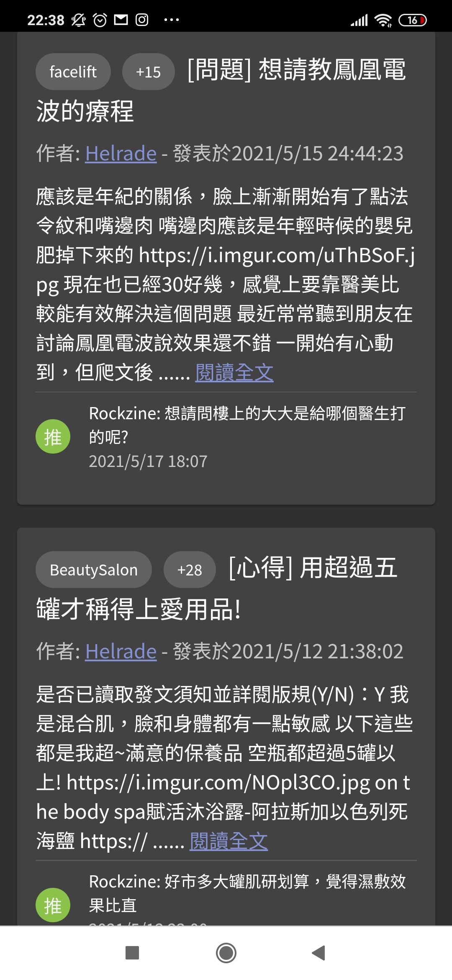Viewport: 452px width, 980px height.
Task: Tap Wi-Fi signal icon in status bar
Action: (383, 20)
